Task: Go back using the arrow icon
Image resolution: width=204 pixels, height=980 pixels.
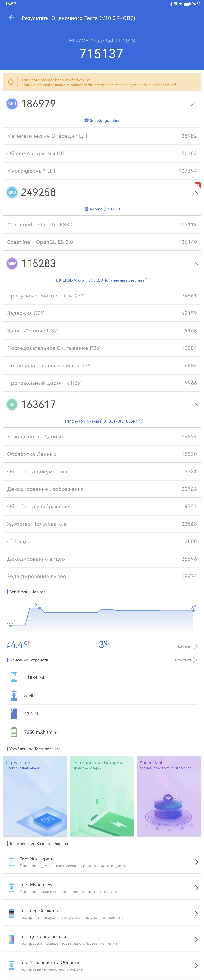Action: pos(11,18)
